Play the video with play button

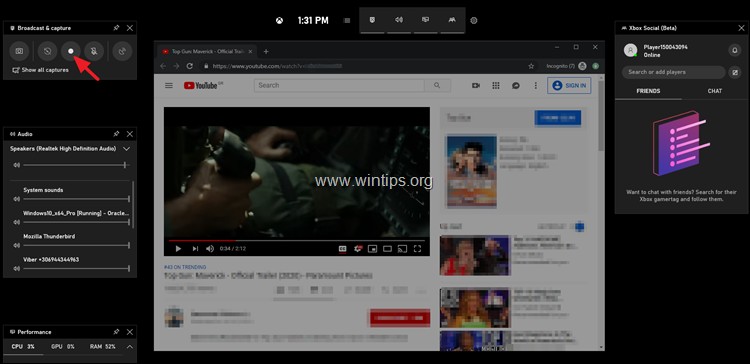click(x=178, y=249)
